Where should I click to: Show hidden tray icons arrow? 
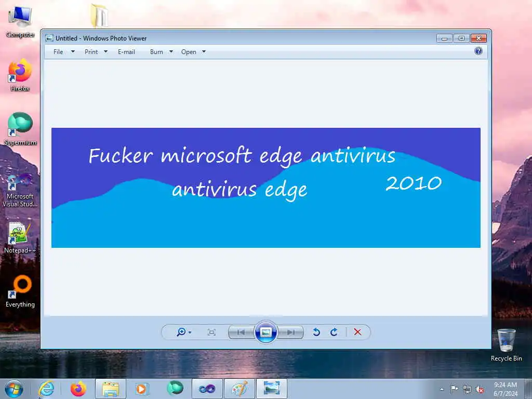click(442, 389)
